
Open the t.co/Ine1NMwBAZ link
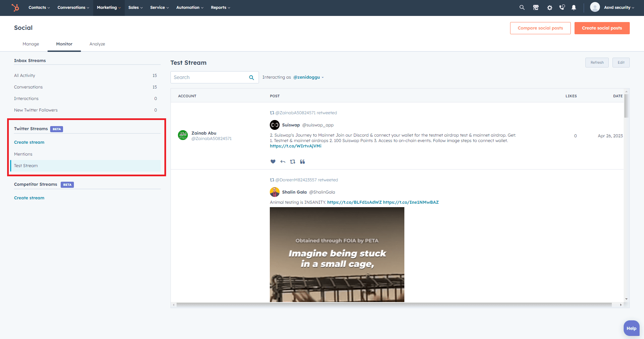point(411,202)
